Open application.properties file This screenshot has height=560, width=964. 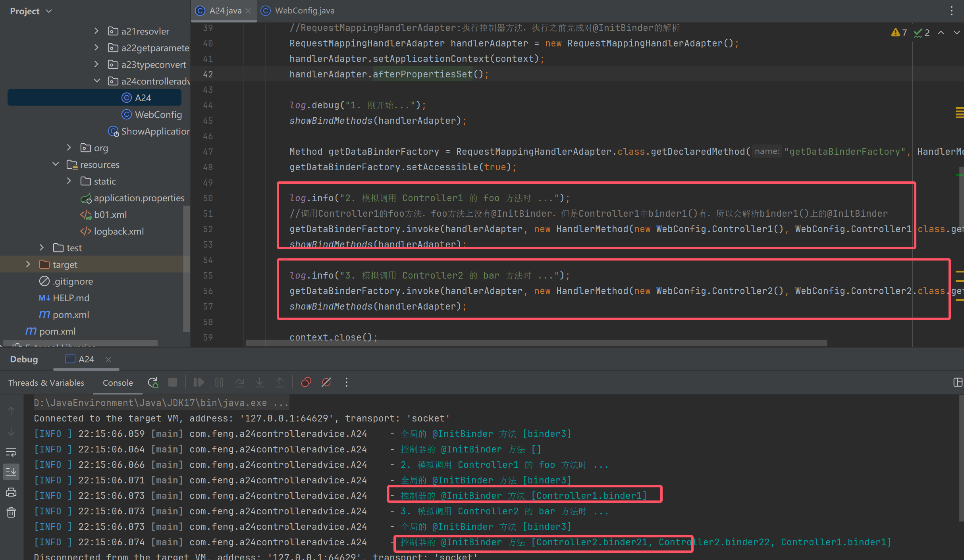133,198
